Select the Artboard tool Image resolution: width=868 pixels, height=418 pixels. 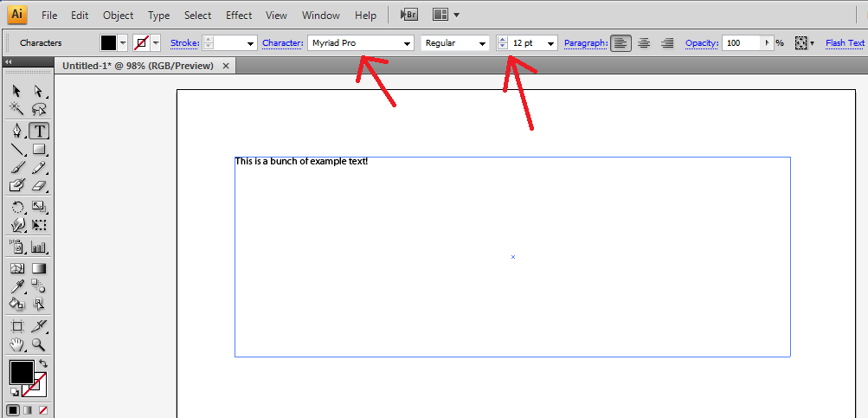pos(17,326)
